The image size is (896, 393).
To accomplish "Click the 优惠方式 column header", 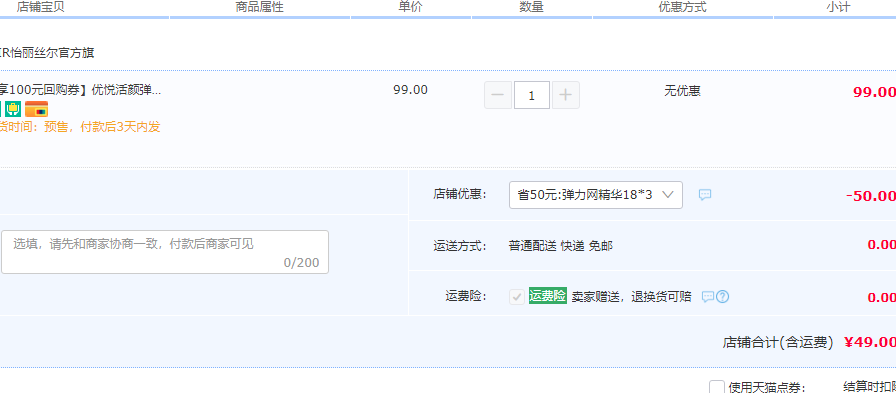I will click(x=682, y=7).
